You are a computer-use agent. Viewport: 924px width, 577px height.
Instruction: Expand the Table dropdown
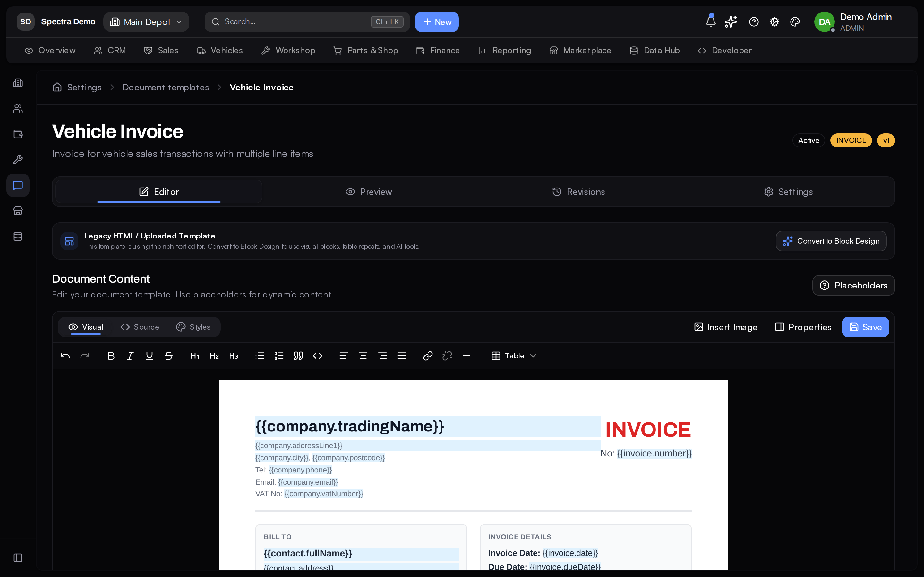click(x=514, y=356)
